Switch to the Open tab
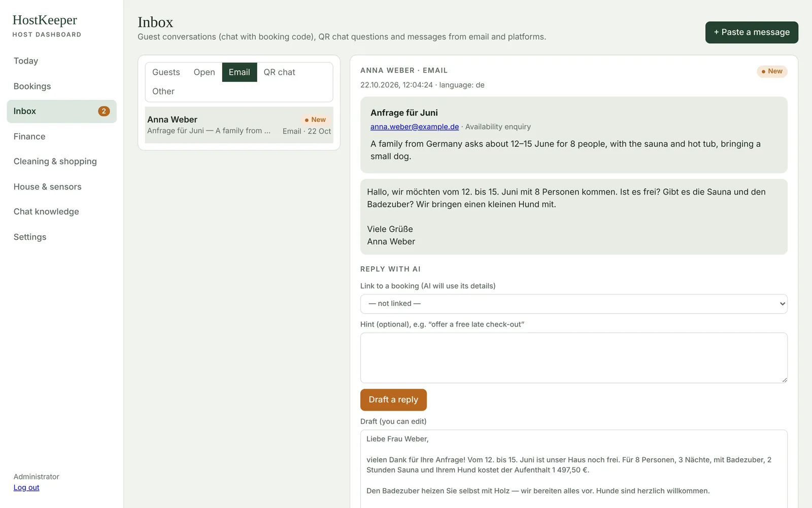The height and width of the screenshot is (508, 812). point(204,72)
